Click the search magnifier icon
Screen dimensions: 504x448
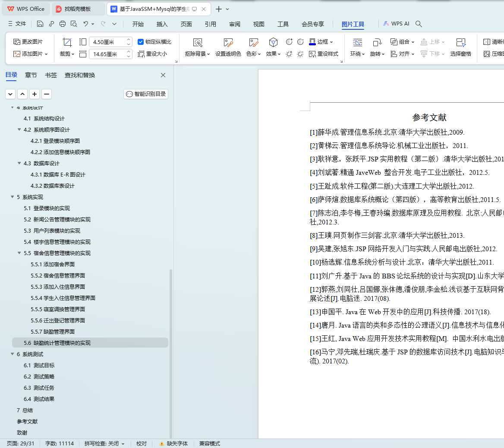click(x=419, y=24)
